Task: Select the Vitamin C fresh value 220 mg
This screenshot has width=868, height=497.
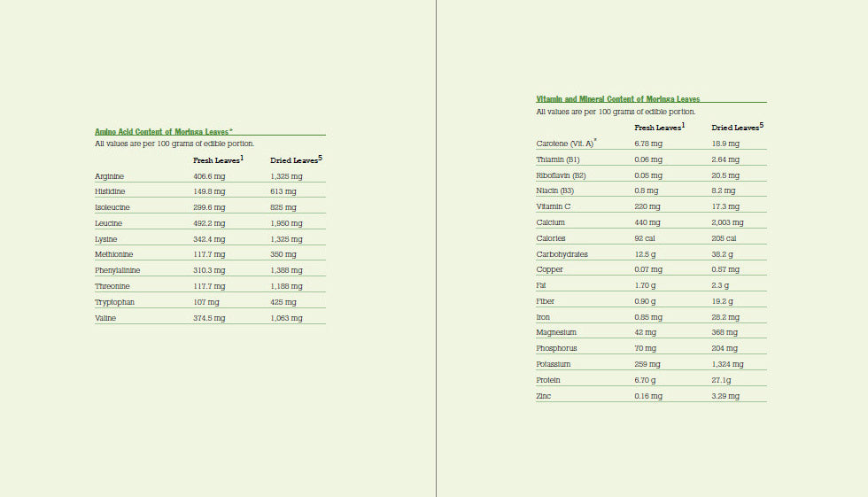Action: pos(647,206)
